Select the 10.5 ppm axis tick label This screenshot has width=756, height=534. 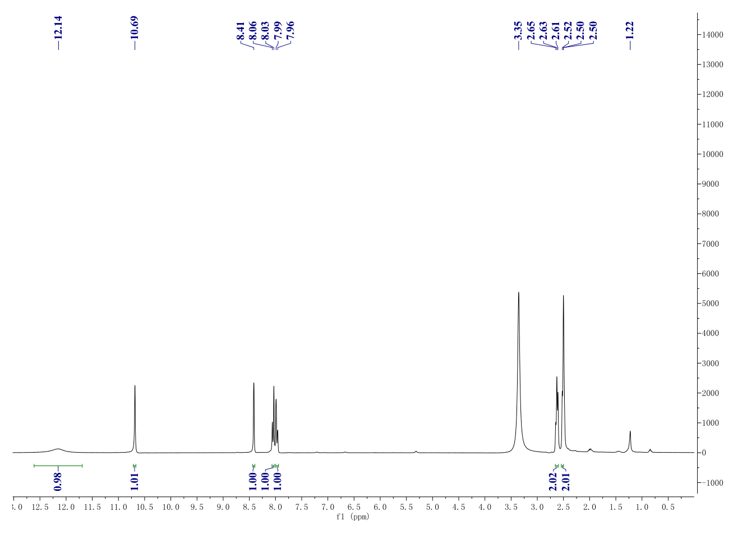click(144, 507)
